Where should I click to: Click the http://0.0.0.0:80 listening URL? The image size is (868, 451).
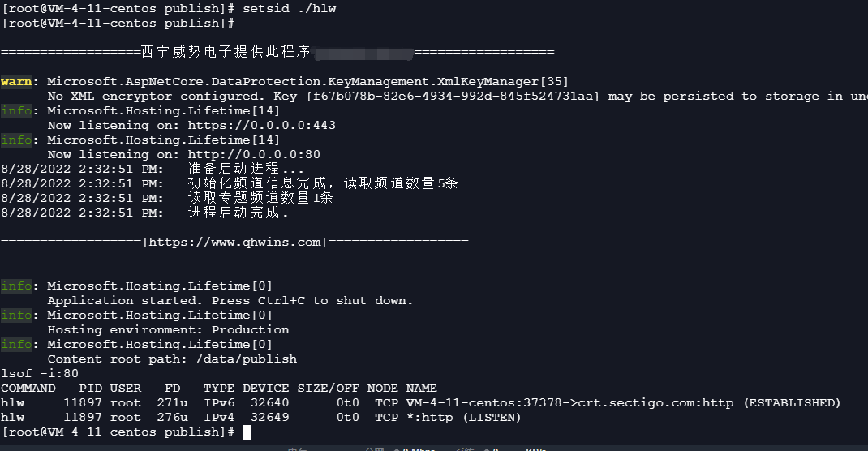(x=254, y=155)
